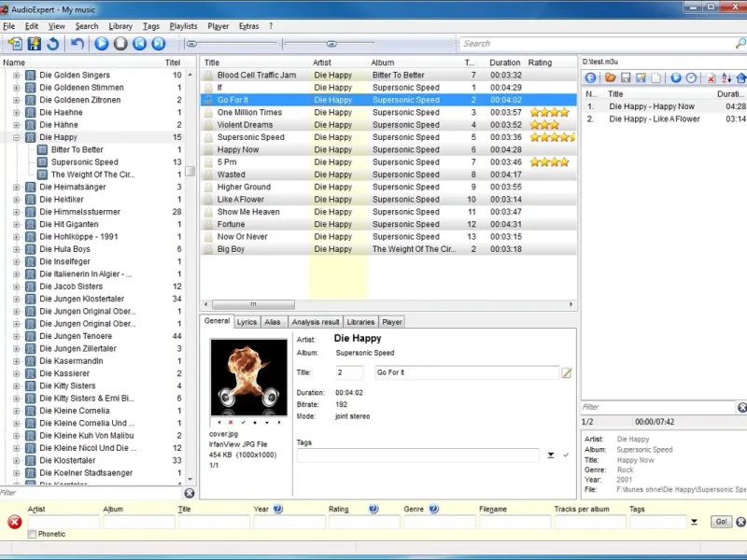Switch to the Lyrics tab
747x560 pixels.
point(247,322)
